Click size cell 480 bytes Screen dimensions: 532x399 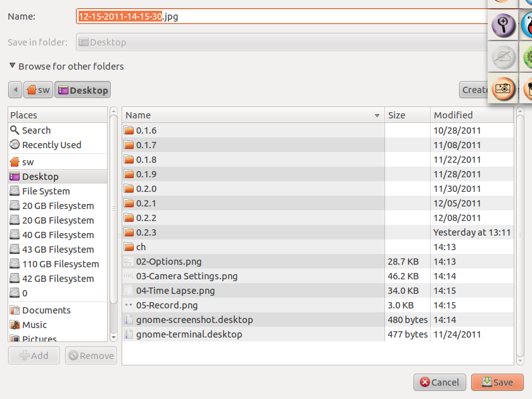click(407, 320)
